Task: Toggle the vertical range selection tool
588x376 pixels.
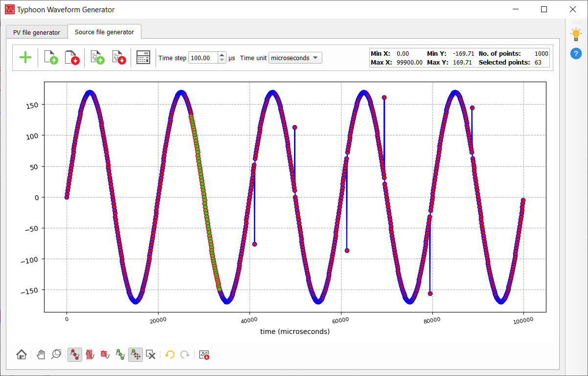Action: pyautogui.click(x=90, y=355)
